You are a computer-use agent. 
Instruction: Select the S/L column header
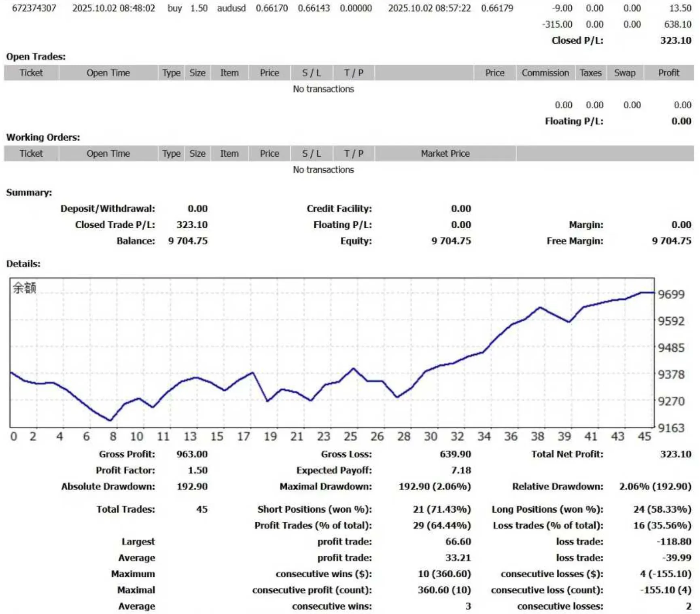311,73
